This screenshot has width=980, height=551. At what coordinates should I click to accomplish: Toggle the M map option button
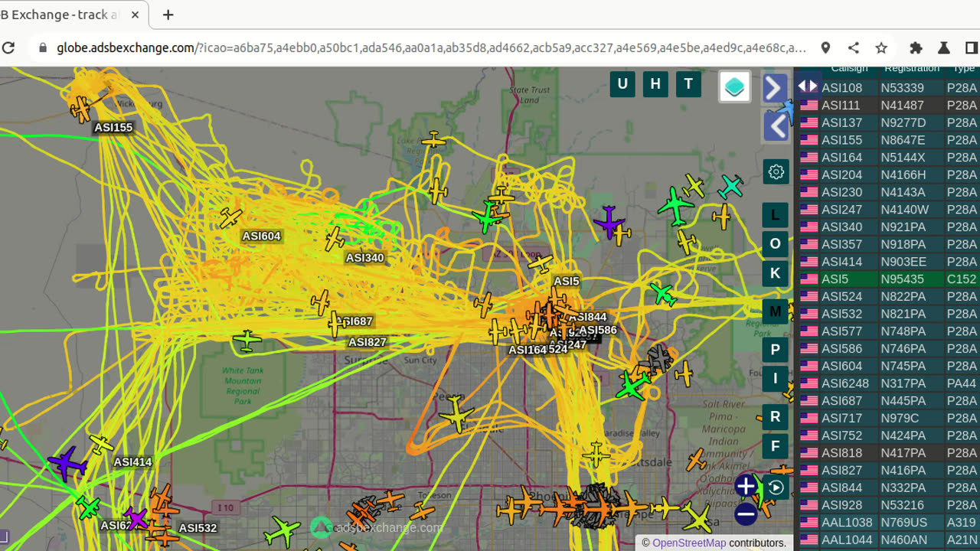[775, 311]
